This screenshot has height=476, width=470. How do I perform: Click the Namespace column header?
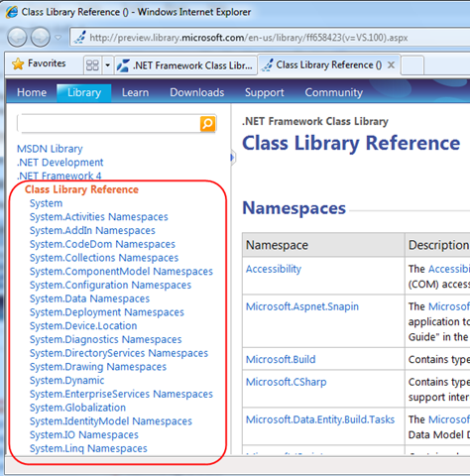pyautogui.click(x=323, y=245)
